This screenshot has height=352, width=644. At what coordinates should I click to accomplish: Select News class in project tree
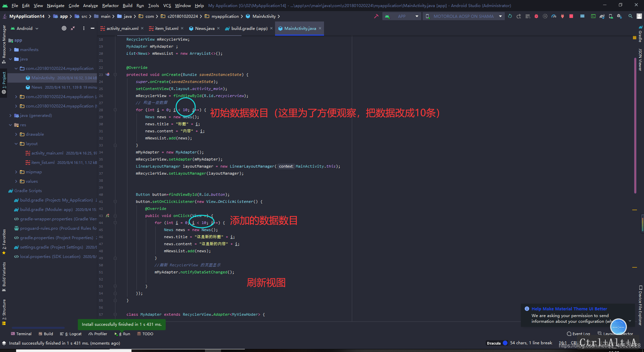[37, 87]
